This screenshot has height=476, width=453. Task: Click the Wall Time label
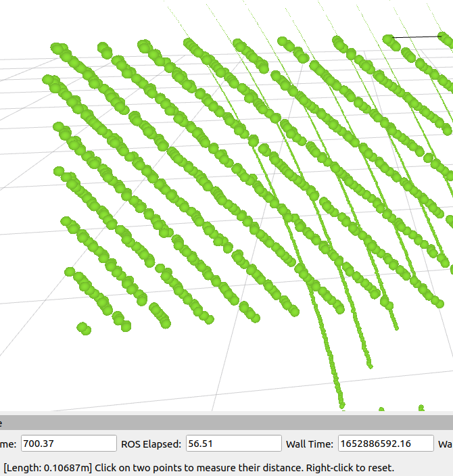click(310, 444)
